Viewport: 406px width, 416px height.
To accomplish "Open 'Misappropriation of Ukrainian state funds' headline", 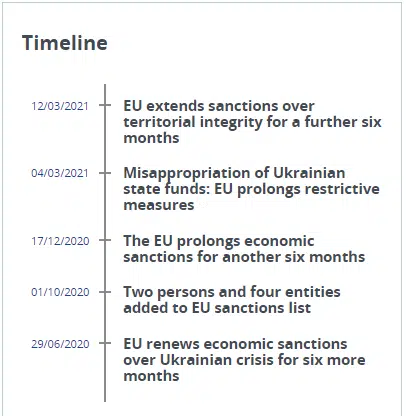I will coord(251,189).
